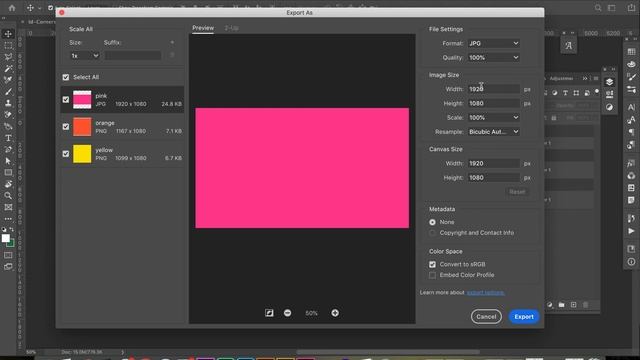Select the Path Selection arrow tool
Image resolution: width=640 pixels, height=360 pixels.
[8, 161]
